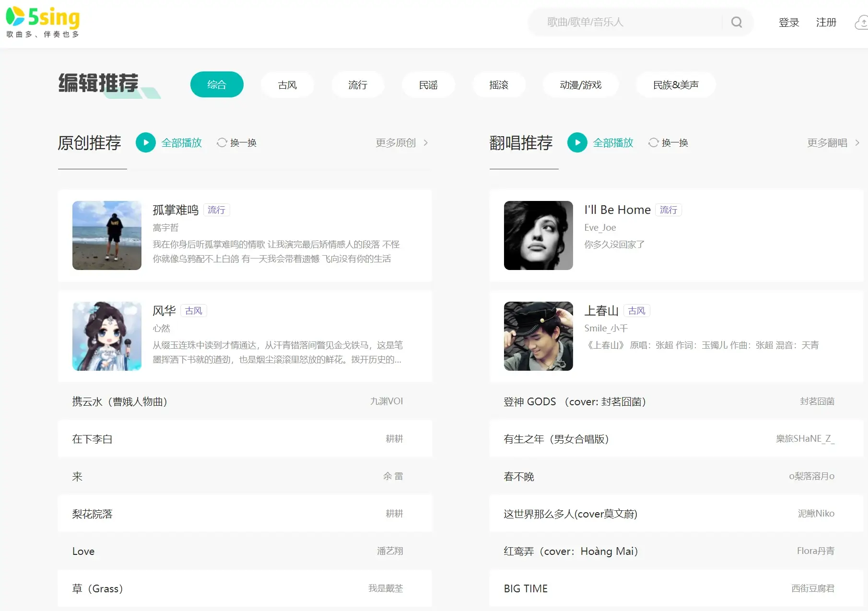Viewport: 868px width, 611px height.
Task: Switch to the 古风 tab
Action: 287,85
